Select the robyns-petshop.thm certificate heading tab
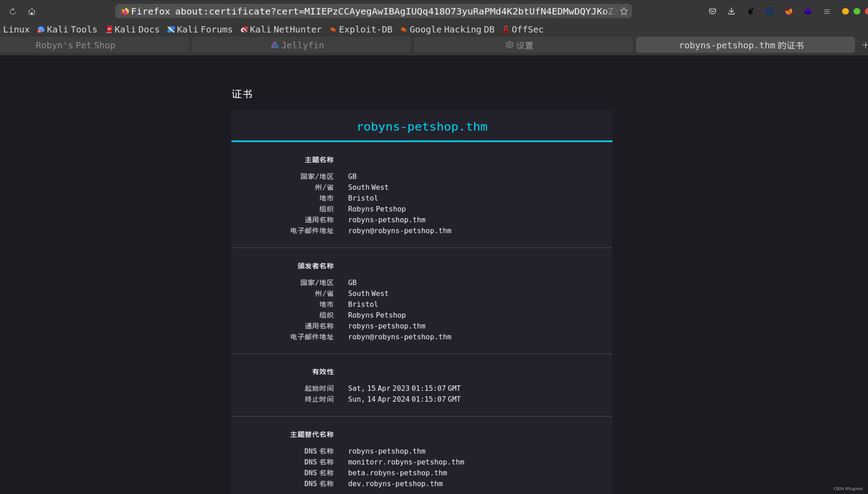The image size is (868, 494). click(x=422, y=127)
